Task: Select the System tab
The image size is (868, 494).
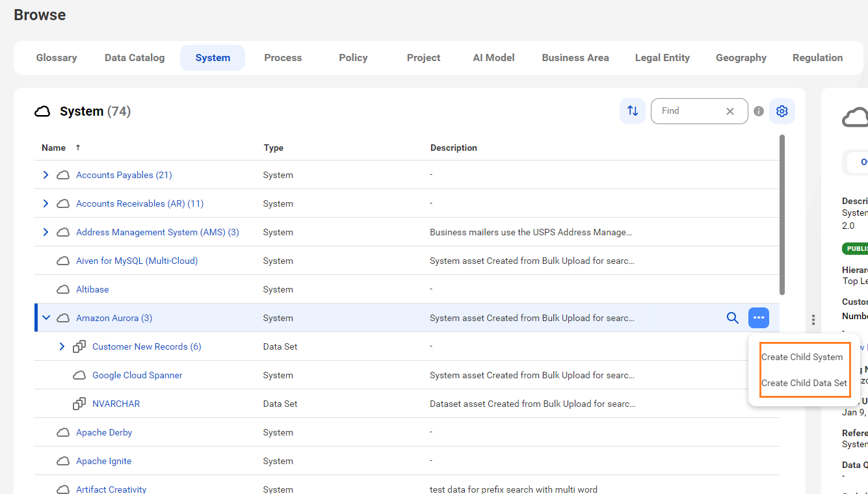Action: [x=213, y=58]
